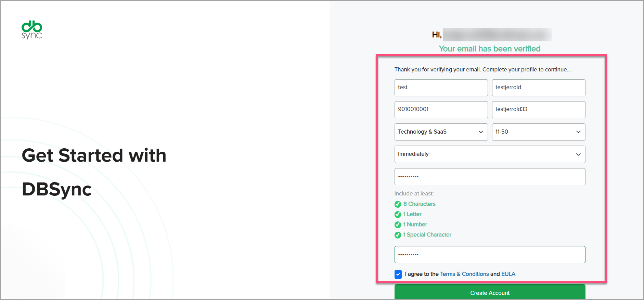This screenshot has height=300, width=644.
Task: Click the 1 Letter green checkmark icon
Action: 398,215
